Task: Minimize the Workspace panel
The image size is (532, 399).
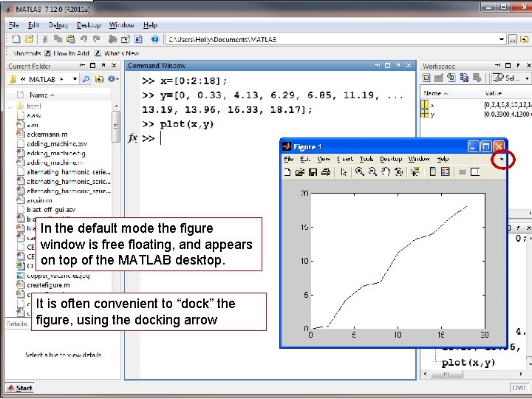Action: (x=497, y=65)
